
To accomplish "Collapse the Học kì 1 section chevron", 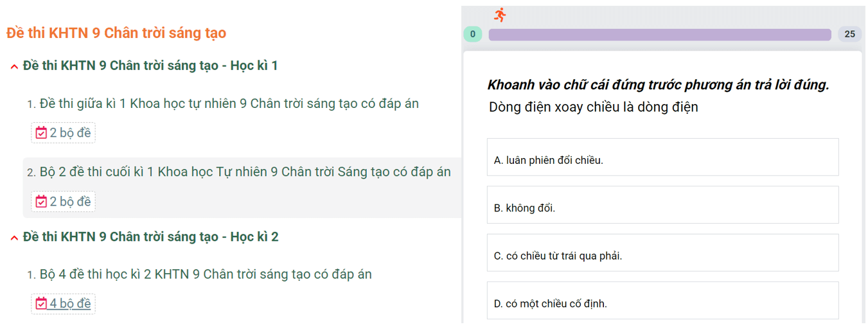I will [x=14, y=66].
